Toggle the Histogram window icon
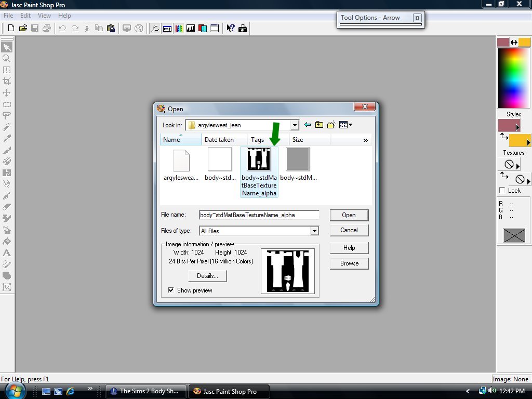Screen dimensions: 532x399 191,29
